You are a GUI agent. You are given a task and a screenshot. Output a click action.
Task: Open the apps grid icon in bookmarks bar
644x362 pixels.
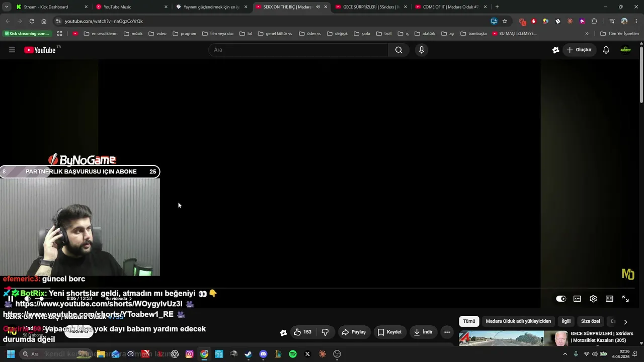click(59, 34)
